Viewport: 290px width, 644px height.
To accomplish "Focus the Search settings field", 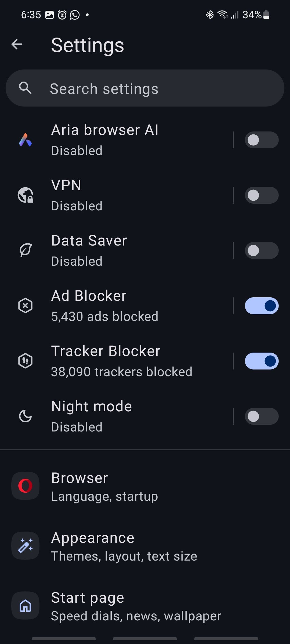I will 145,88.
